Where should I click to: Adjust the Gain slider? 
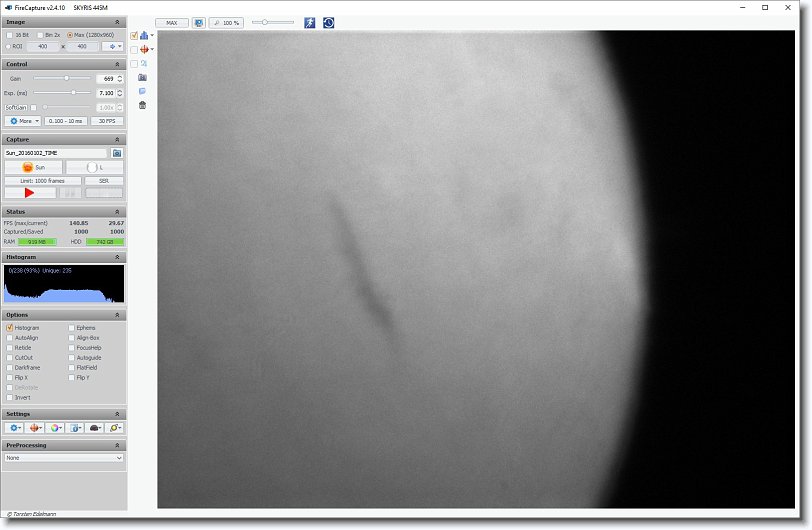pyautogui.click(x=62, y=79)
